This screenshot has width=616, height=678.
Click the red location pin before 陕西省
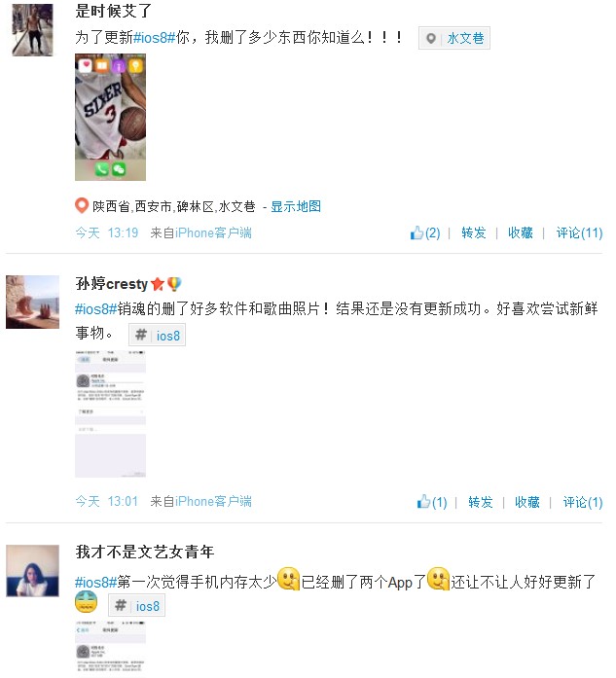pos(82,206)
